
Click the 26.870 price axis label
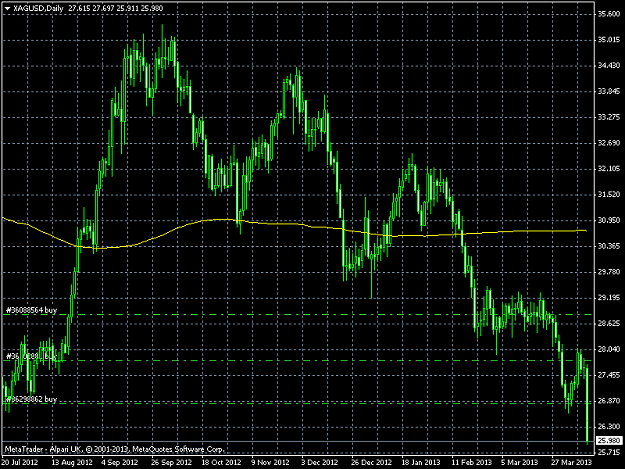(609, 400)
